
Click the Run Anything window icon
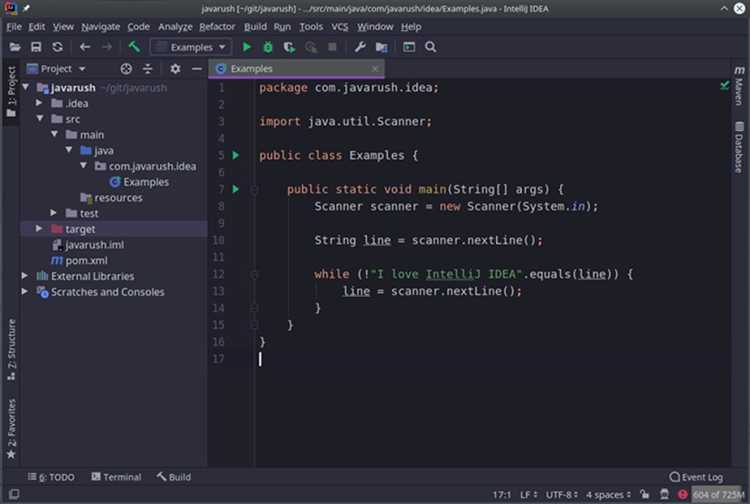tap(409, 47)
